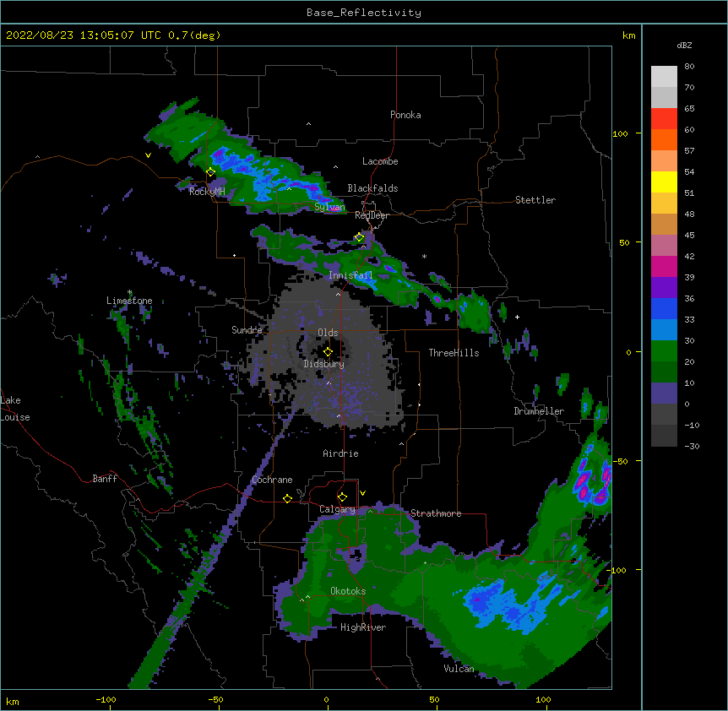
Task: Pick the bright green 20–30 dBZ legend swatch
Action: click(x=664, y=351)
